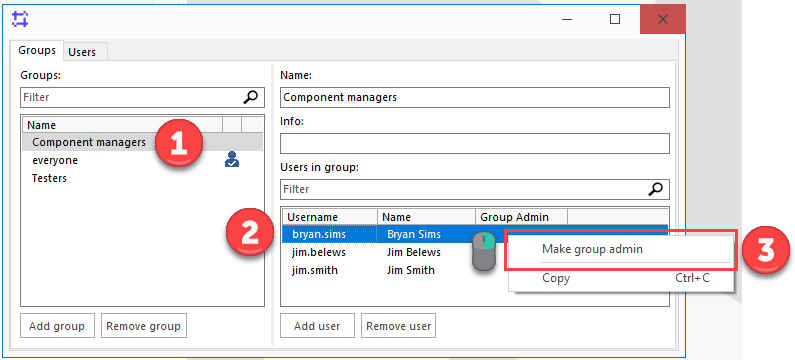Minimize the dialog window
795x360 pixels.
(568, 20)
